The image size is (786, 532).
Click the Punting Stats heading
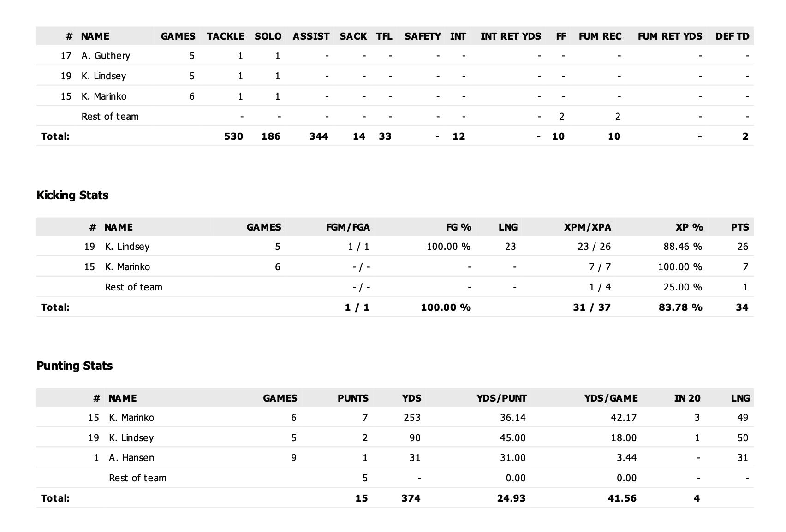pyautogui.click(x=74, y=366)
